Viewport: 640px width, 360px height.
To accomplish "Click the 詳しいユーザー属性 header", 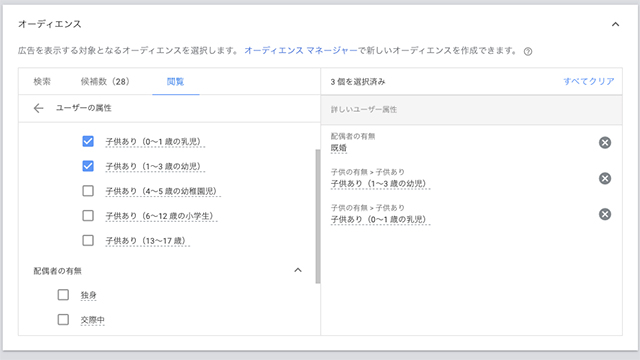I will (x=364, y=110).
